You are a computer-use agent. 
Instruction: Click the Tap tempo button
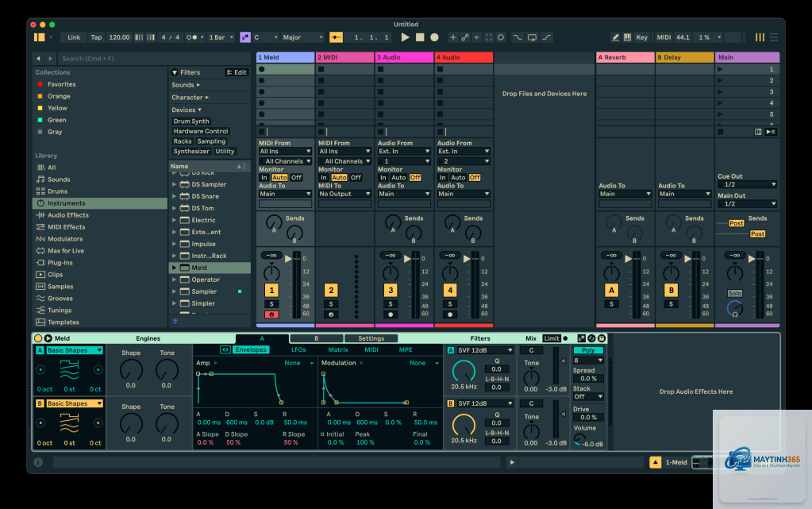96,37
